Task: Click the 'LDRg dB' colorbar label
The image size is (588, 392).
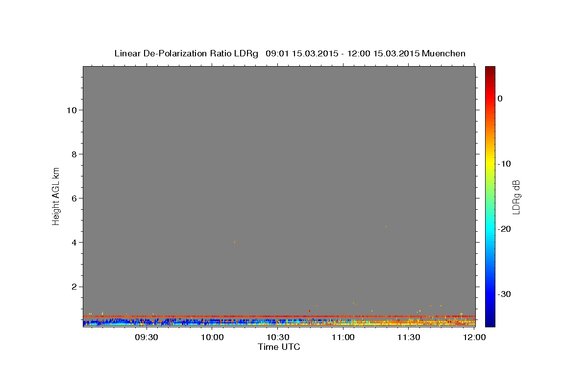Action: pyautogui.click(x=515, y=197)
